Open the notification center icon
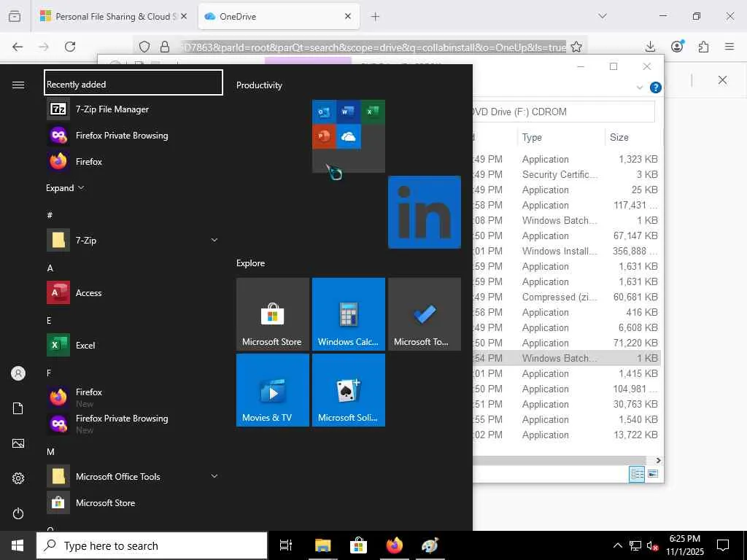The width and height of the screenshot is (747, 560). click(723, 545)
